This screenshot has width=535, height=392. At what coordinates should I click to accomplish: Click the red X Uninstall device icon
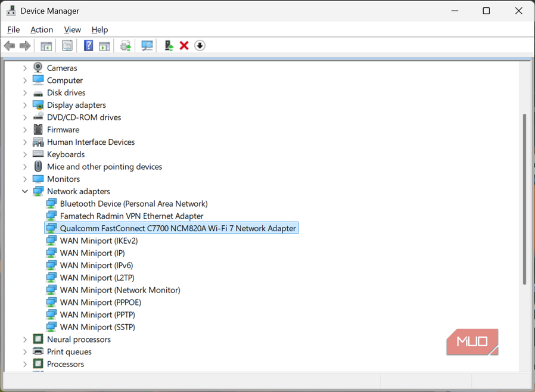point(184,45)
